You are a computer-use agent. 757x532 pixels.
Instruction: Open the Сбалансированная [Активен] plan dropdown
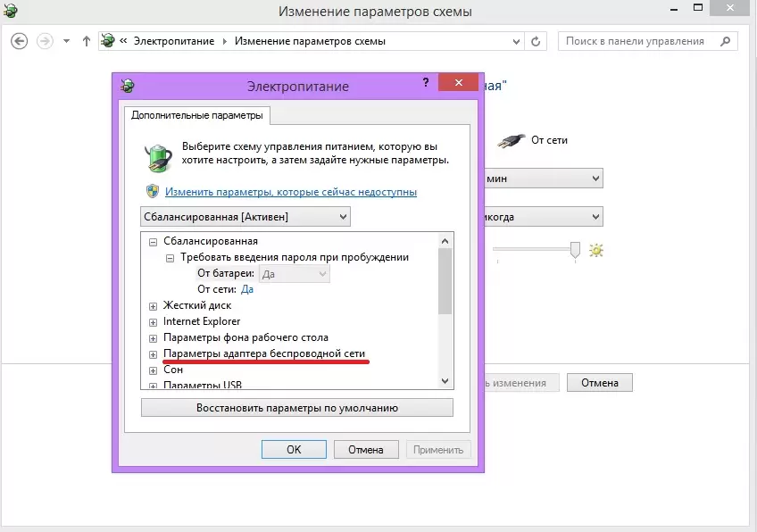(245, 217)
